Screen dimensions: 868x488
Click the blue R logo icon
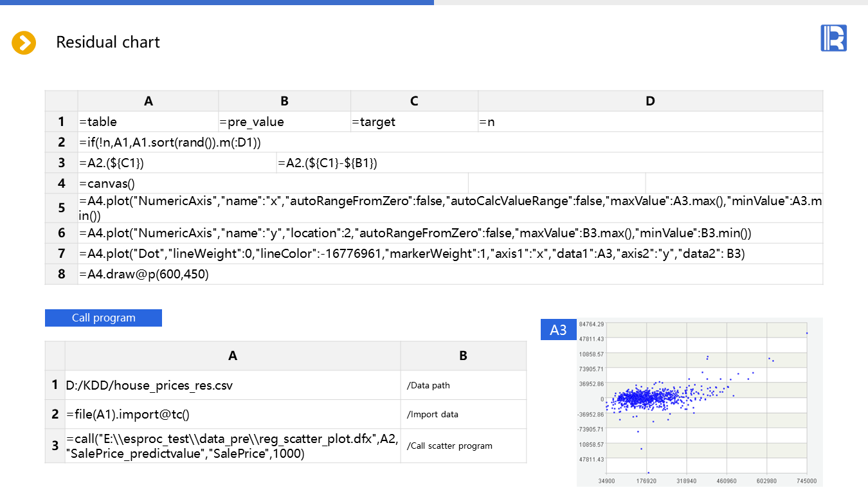click(x=833, y=38)
